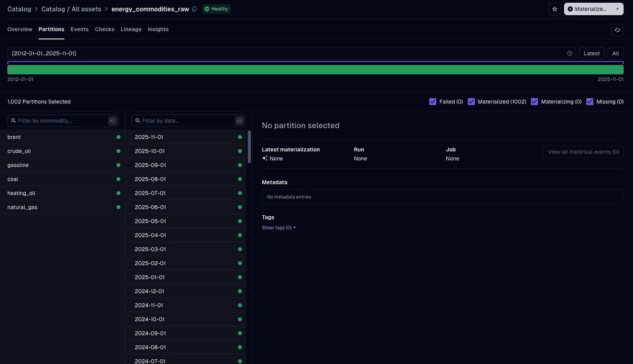Open Catalog breadcrumb root link
The height and width of the screenshot is (364, 633).
pos(19,9)
